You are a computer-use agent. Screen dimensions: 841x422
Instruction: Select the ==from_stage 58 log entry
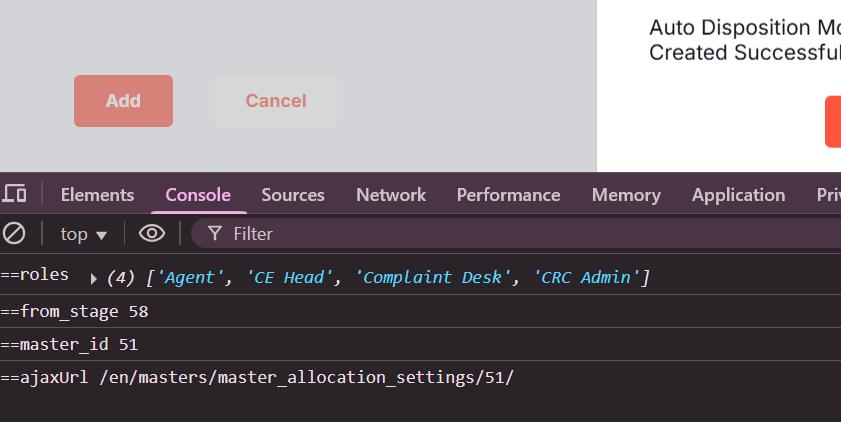click(x=75, y=311)
